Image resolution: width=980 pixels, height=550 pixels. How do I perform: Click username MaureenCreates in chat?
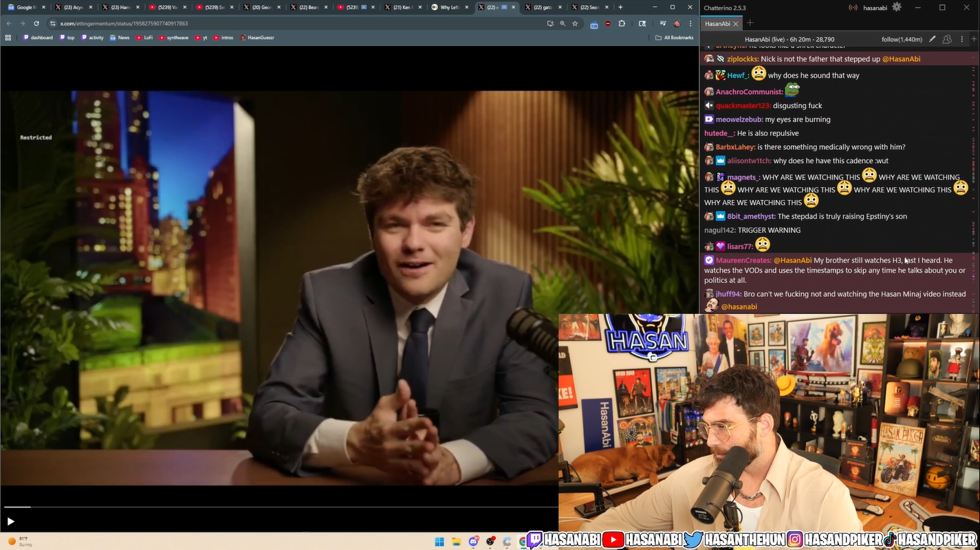pyautogui.click(x=743, y=261)
